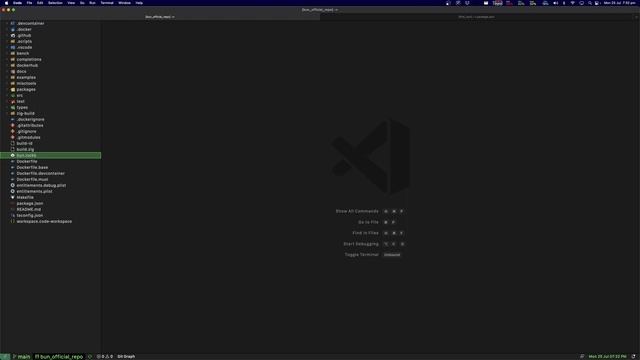Viewport: 640px width, 360px height.
Task: Click the Dockerfile whale icon
Action: pos(13,162)
